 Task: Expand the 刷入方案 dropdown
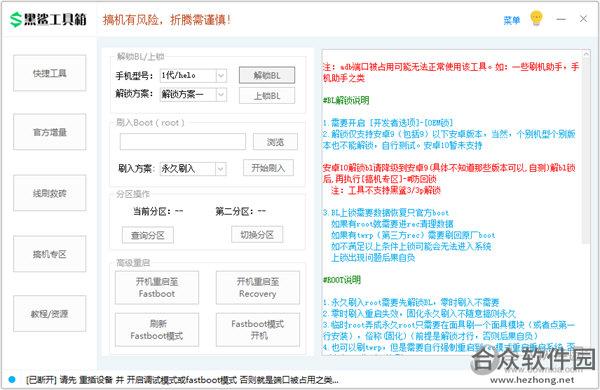(x=221, y=169)
